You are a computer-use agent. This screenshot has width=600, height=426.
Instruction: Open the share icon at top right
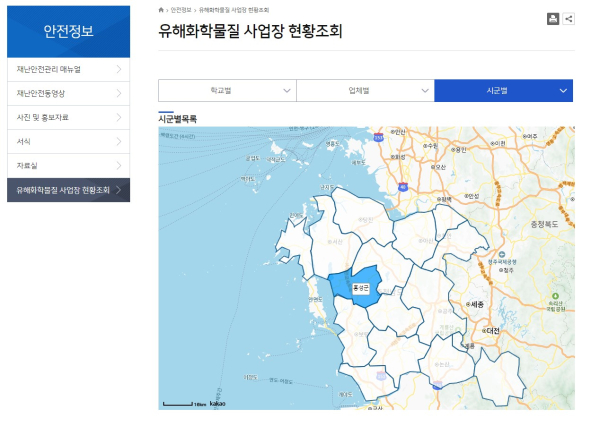568,19
